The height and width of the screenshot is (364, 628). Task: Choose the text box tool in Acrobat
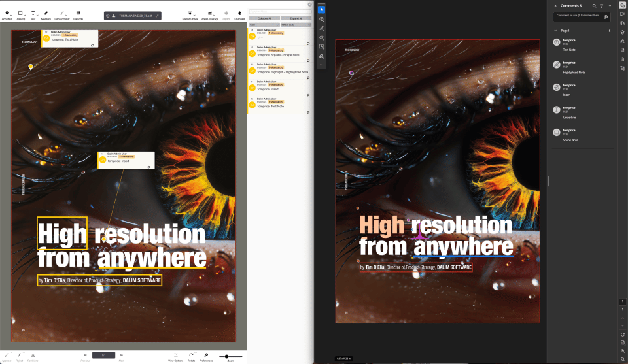tap(321, 47)
